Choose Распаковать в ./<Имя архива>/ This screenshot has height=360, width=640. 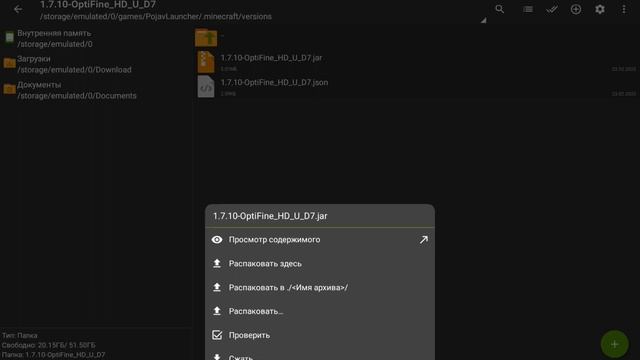coord(320,287)
